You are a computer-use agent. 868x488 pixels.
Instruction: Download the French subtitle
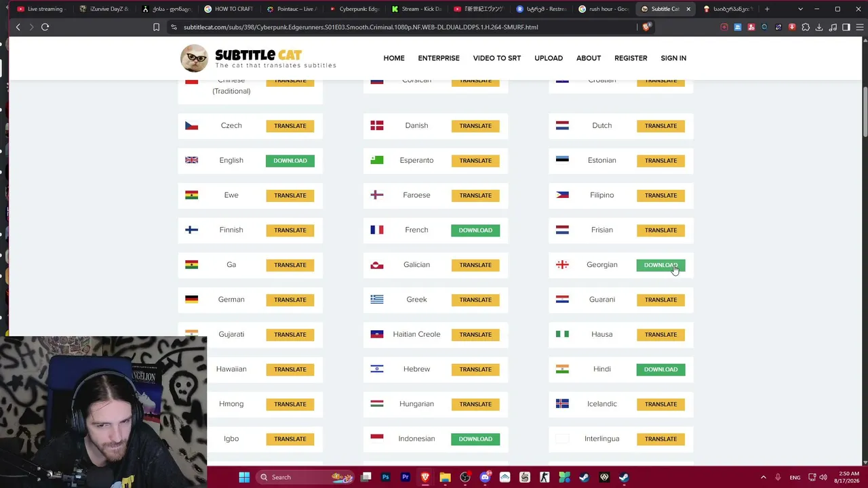point(475,230)
